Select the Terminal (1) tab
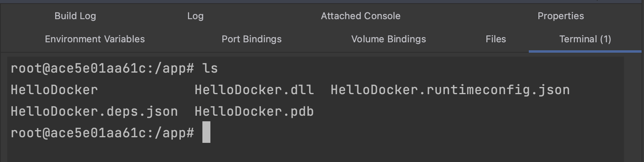 click(585, 39)
